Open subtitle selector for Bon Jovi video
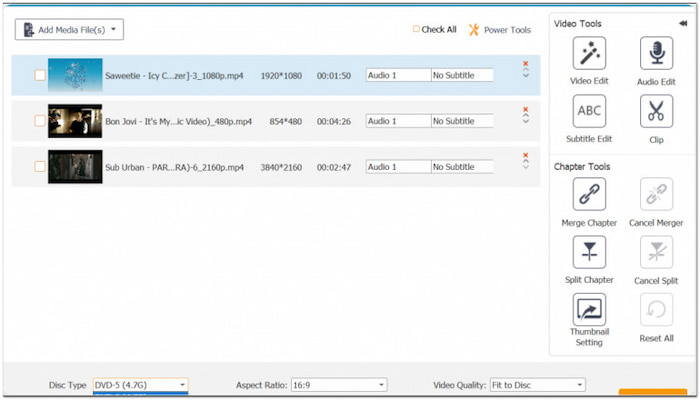 pyautogui.click(x=462, y=121)
